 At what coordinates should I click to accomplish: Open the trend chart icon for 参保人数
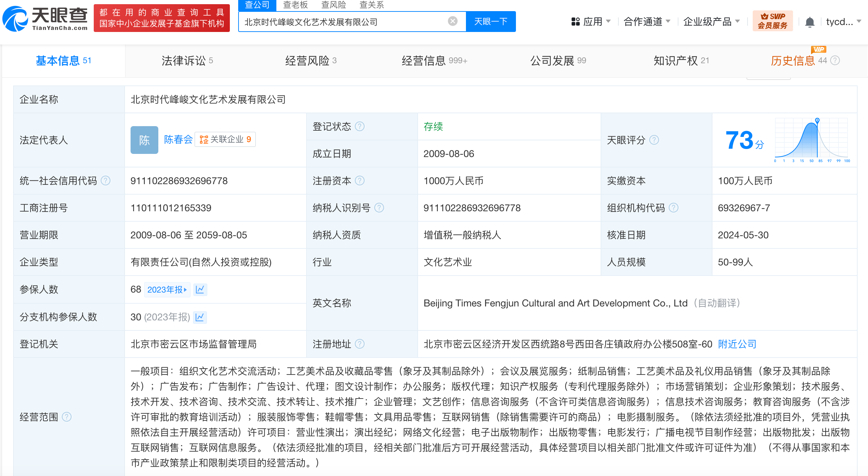click(200, 289)
